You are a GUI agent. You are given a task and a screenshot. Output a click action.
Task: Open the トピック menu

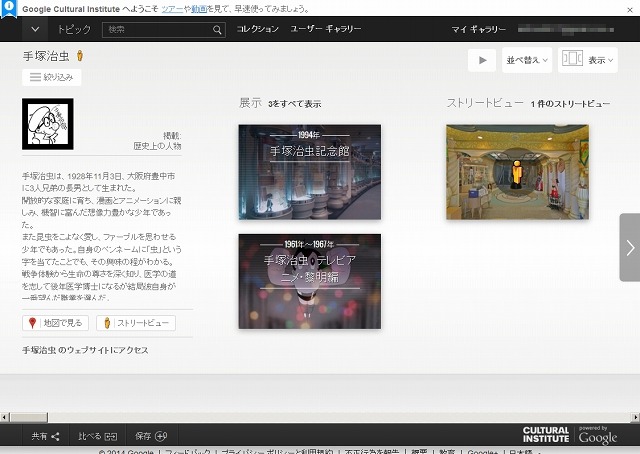click(x=74, y=29)
